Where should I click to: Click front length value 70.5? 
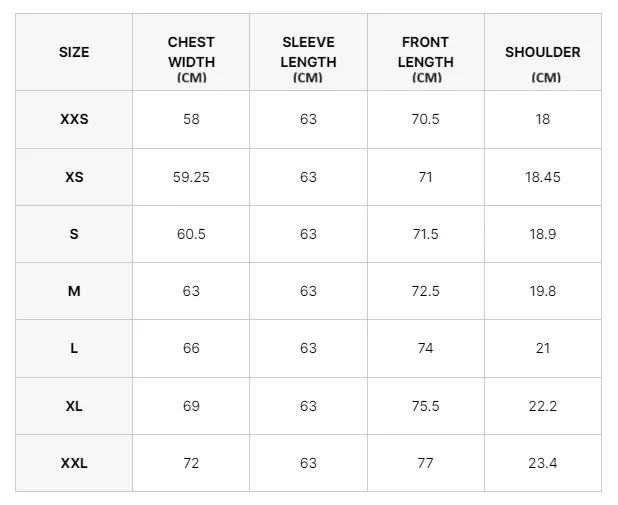coord(426,119)
